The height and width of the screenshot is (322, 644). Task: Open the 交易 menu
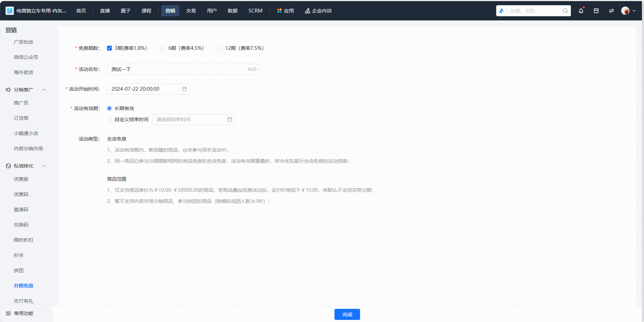pyautogui.click(x=191, y=11)
